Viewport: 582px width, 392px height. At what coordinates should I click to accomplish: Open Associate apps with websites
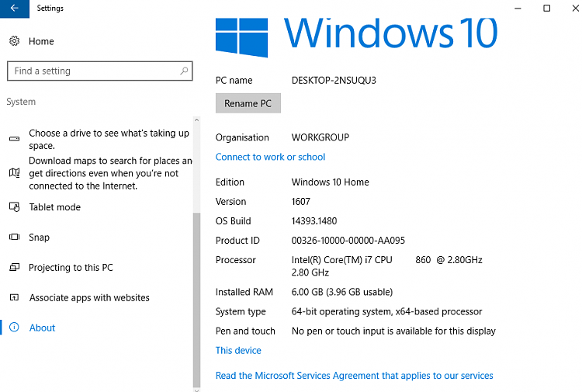pos(89,298)
